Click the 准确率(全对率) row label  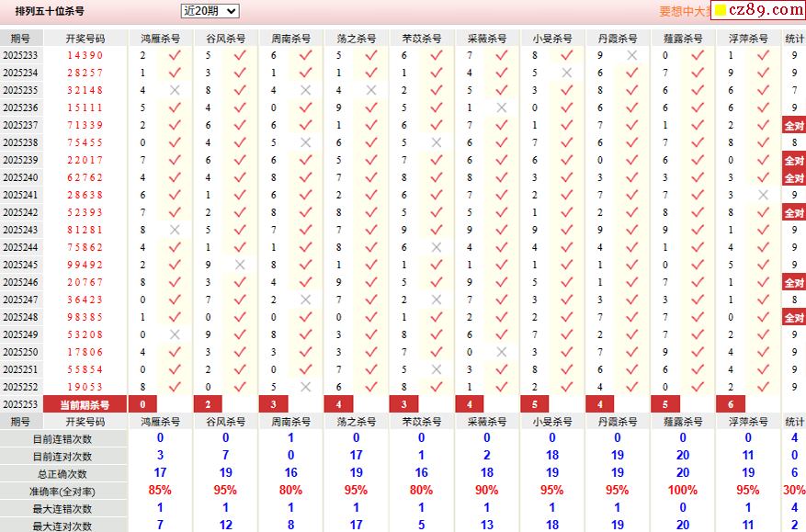(x=62, y=492)
